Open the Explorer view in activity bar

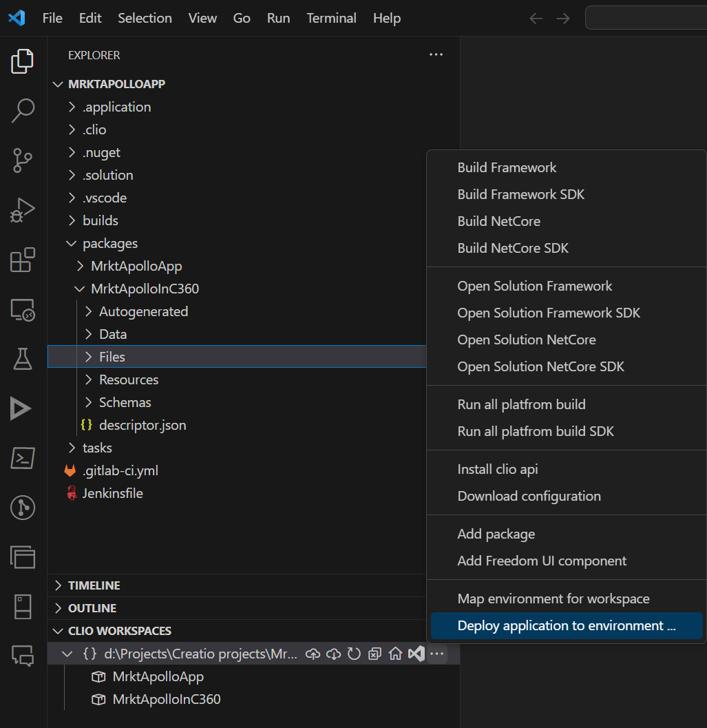coord(22,61)
